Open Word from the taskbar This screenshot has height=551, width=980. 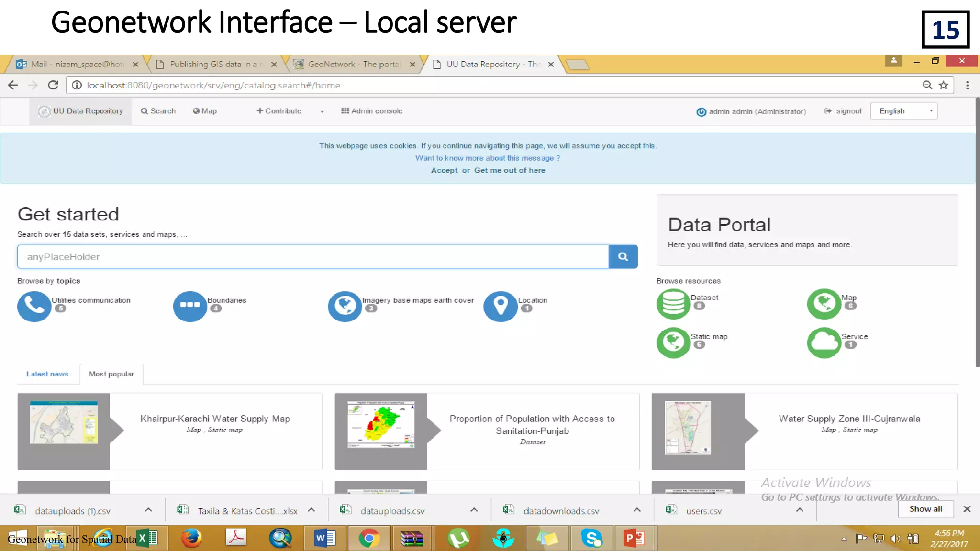click(325, 539)
